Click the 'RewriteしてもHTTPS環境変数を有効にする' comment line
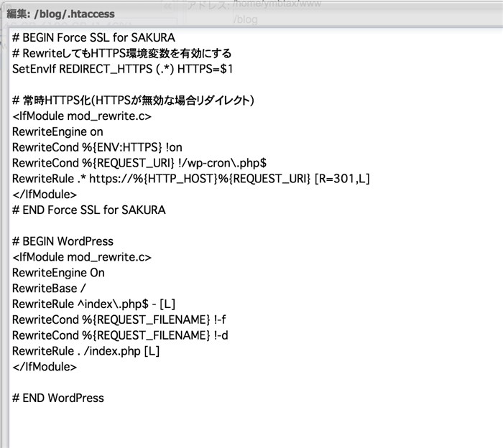Screen dimensions: 503x448 [121, 53]
